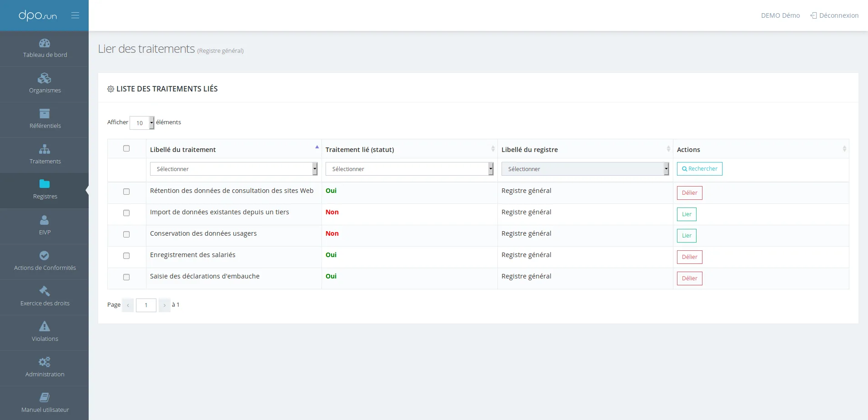Open Actions de Conformités check icon
The width and height of the screenshot is (868, 420).
tap(45, 256)
